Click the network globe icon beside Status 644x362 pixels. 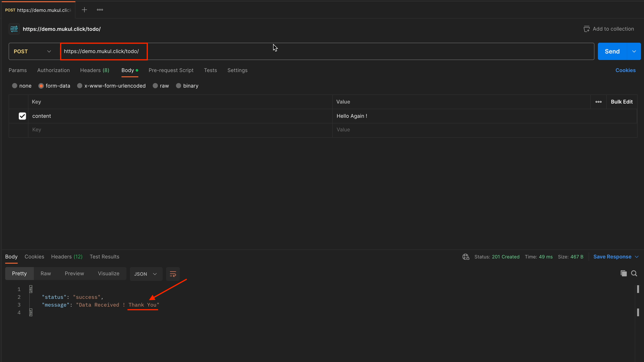click(465, 257)
